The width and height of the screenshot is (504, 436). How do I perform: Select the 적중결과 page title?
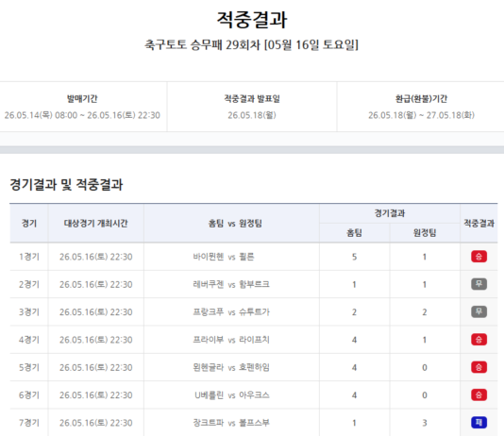(x=252, y=20)
